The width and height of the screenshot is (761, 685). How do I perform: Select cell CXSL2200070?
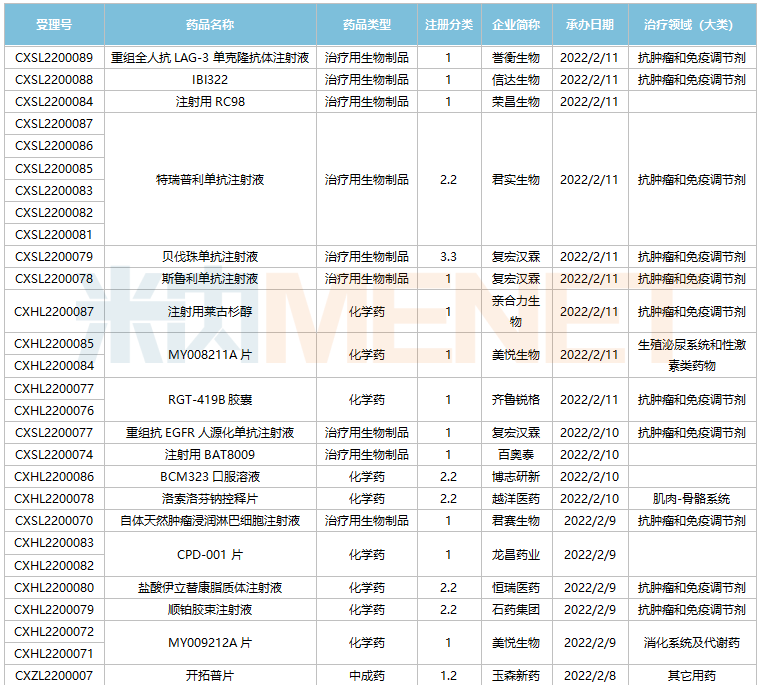tap(54, 521)
